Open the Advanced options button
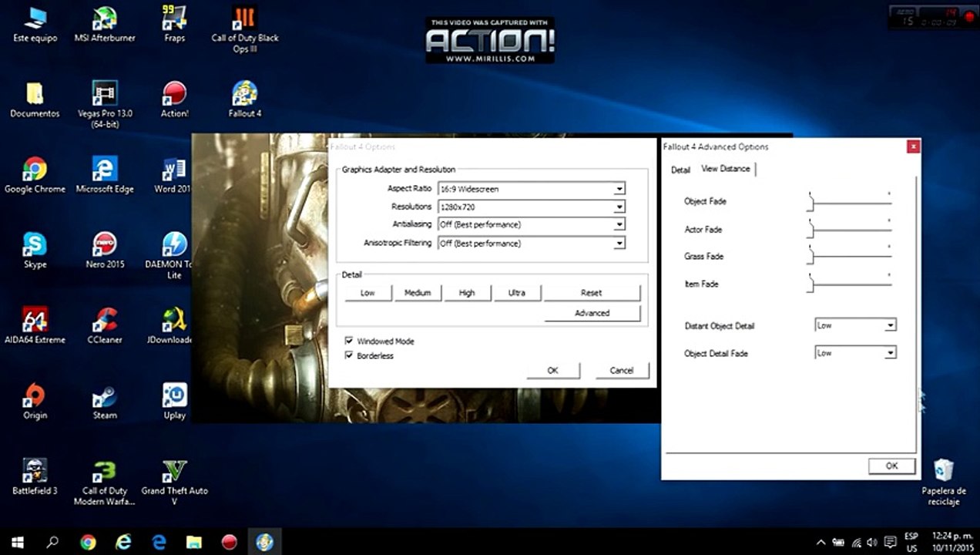 [x=592, y=313]
